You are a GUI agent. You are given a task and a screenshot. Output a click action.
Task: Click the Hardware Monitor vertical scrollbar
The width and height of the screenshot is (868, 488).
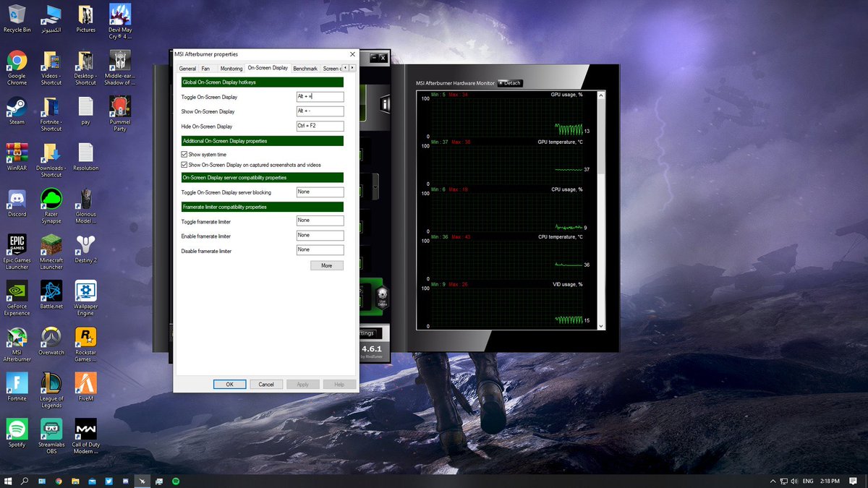tap(600, 210)
